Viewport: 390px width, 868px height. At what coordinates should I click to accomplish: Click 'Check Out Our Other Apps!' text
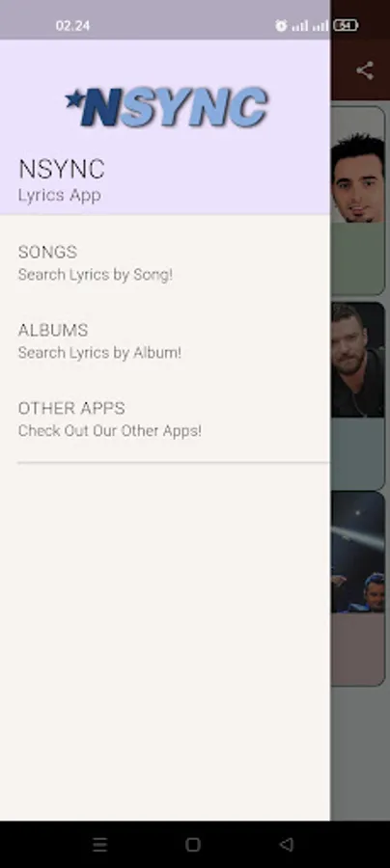tap(110, 431)
